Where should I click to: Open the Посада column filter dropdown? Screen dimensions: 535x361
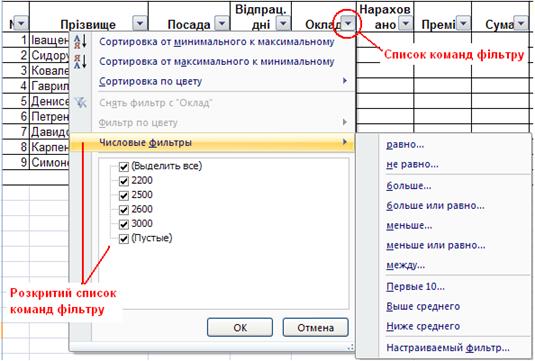pyautogui.click(x=222, y=24)
